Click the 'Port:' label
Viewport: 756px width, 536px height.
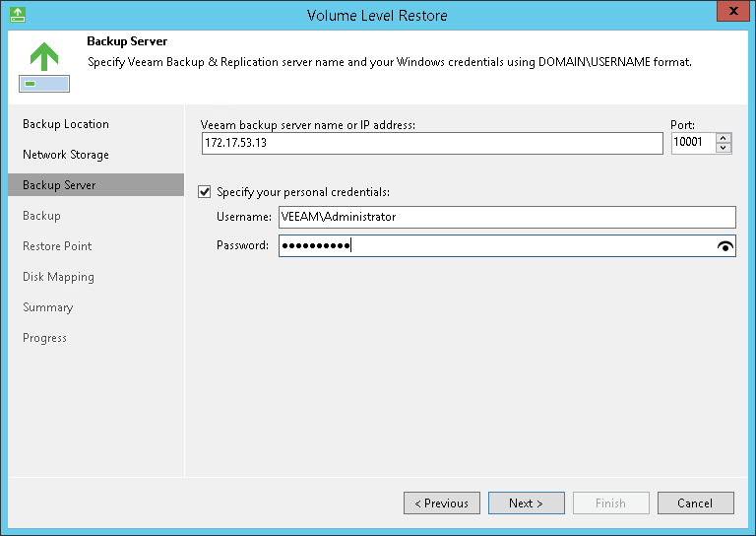(x=682, y=125)
